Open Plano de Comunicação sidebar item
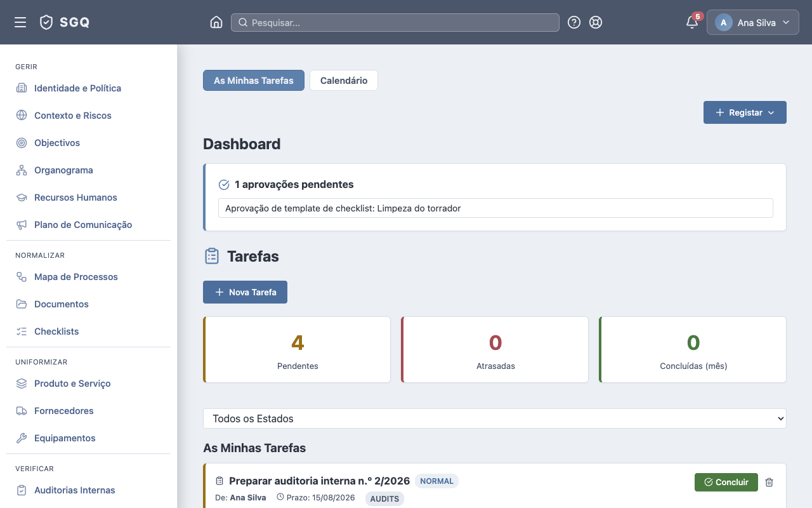 pos(89,225)
